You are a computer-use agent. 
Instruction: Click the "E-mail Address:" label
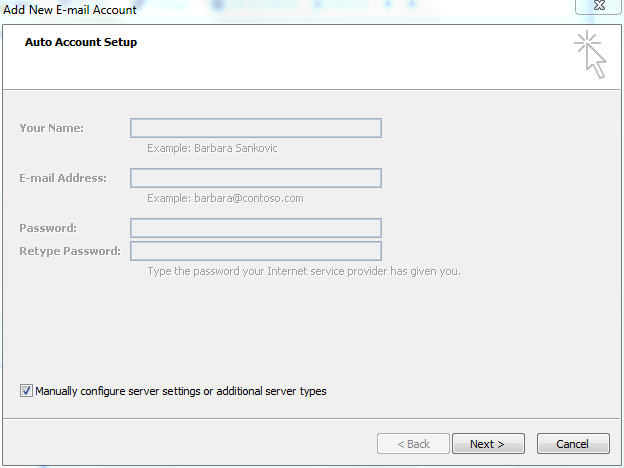(63, 178)
